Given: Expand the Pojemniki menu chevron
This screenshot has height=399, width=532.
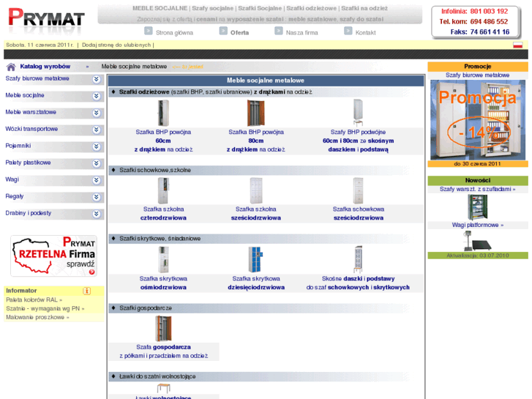Looking at the screenshot, I should click(x=97, y=146).
